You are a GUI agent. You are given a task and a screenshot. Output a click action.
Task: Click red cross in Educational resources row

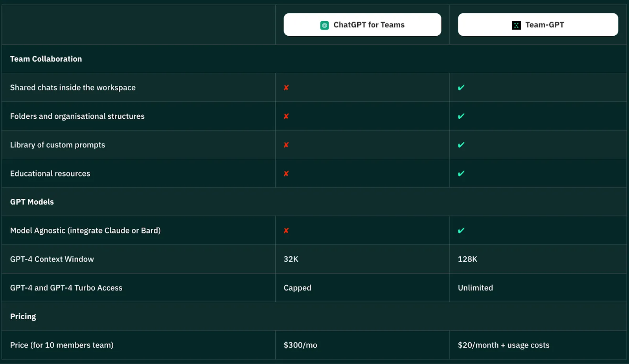click(286, 173)
